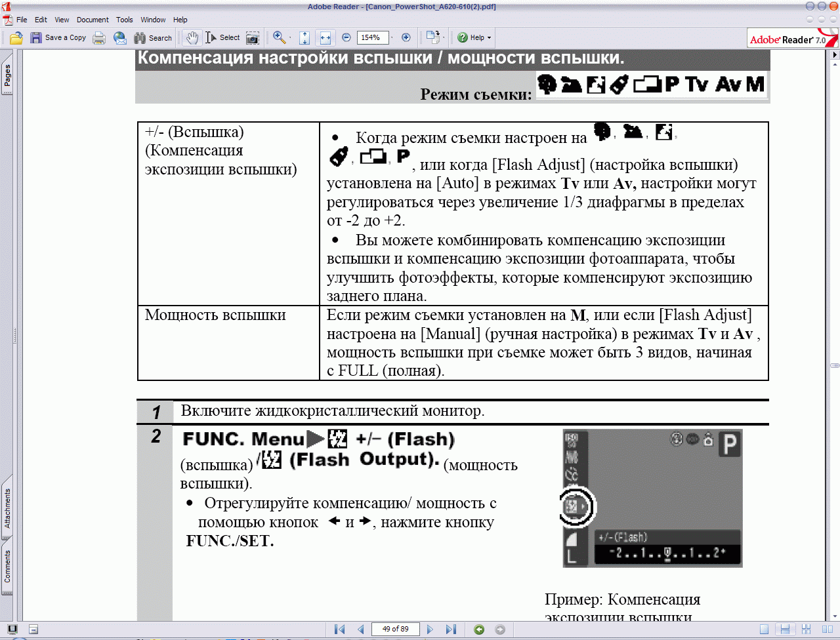Enable continuous page layout
The width and height of the screenshot is (840, 640).
pos(785,630)
